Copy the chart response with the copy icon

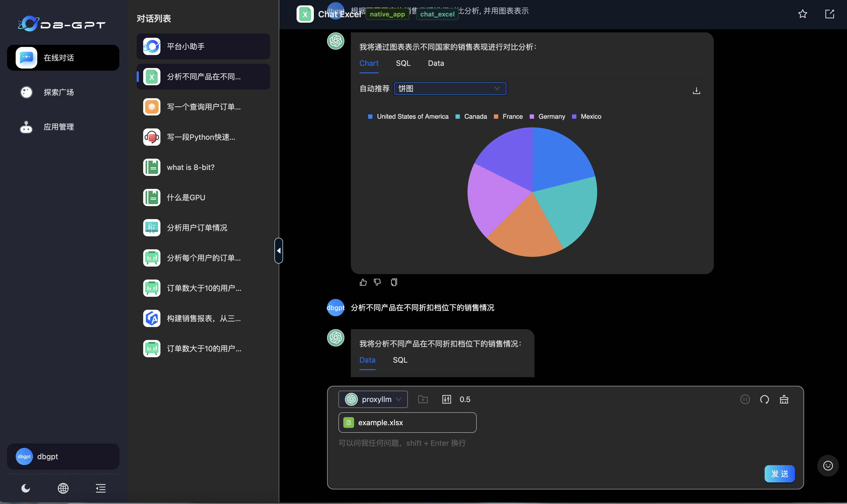[394, 282]
